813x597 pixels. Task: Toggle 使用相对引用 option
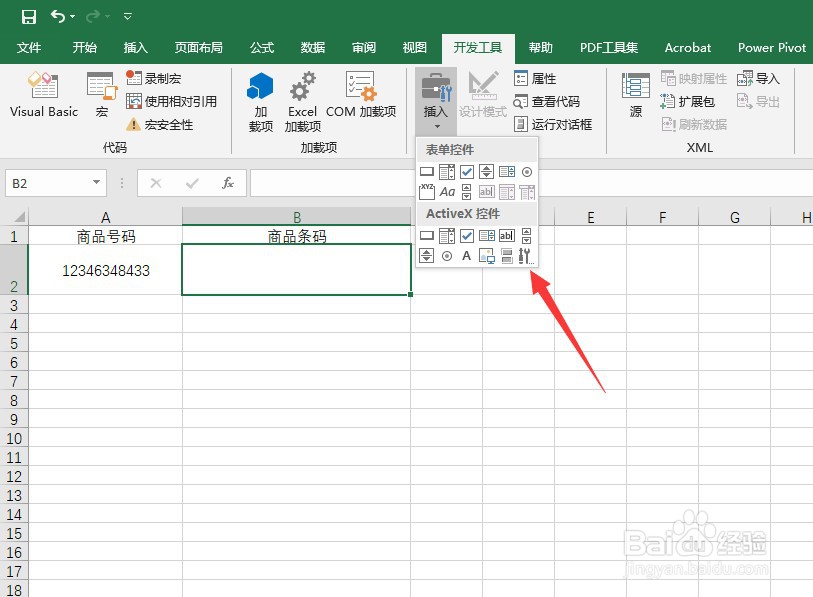pos(172,101)
